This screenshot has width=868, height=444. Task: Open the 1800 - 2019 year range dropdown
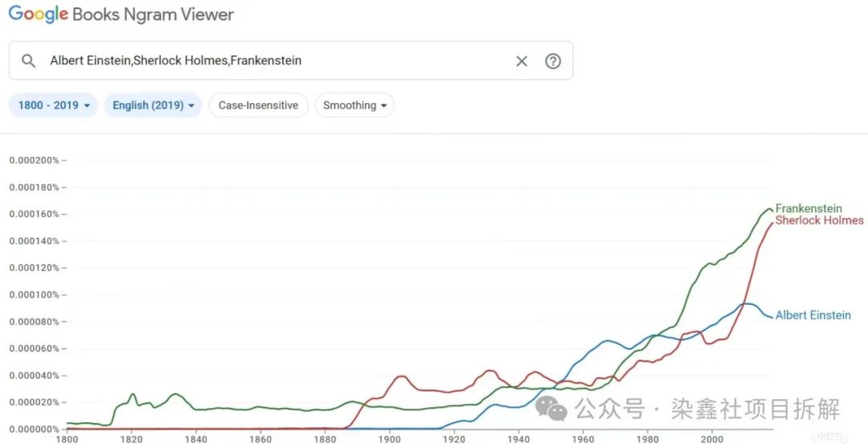[x=53, y=105]
